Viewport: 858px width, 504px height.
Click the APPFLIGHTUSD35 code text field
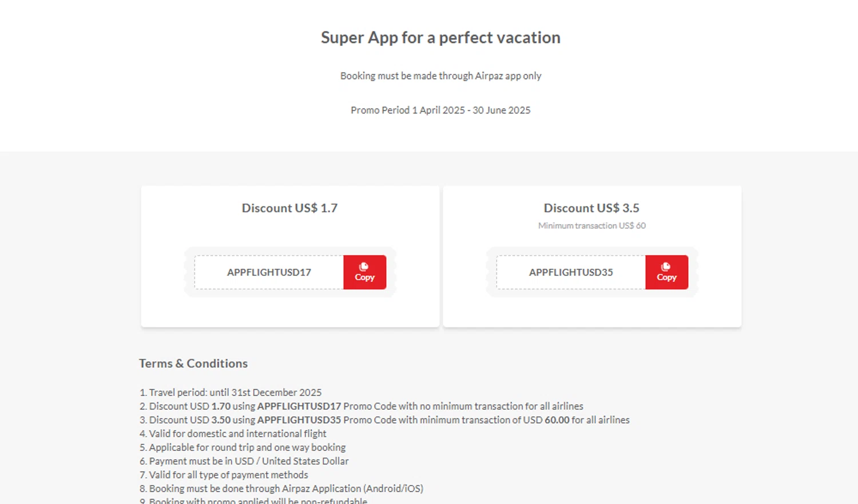[x=571, y=272]
